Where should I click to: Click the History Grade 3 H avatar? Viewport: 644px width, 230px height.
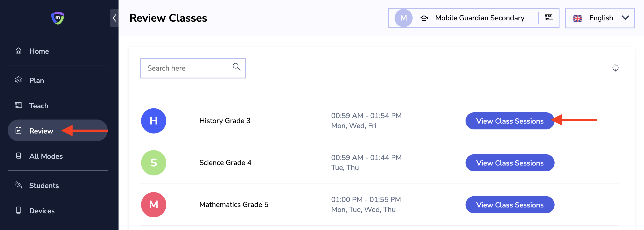pyautogui.click(x=153, y=121)
